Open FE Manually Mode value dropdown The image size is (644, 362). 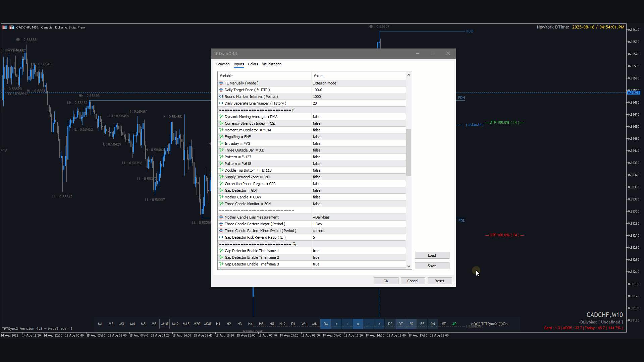359,83
